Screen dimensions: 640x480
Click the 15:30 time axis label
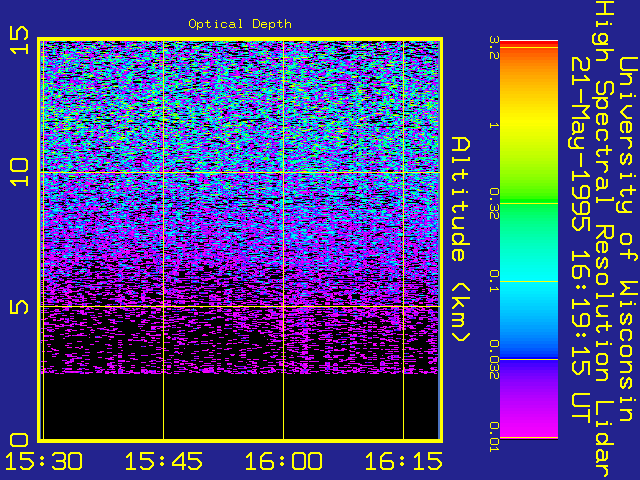[44, 462]
